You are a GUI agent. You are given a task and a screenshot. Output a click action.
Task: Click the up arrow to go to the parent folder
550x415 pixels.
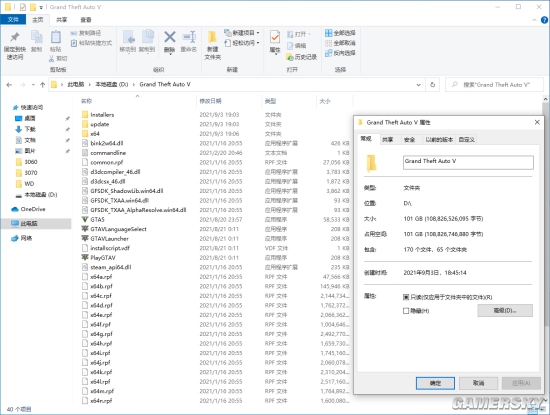[x=42, y=85]
